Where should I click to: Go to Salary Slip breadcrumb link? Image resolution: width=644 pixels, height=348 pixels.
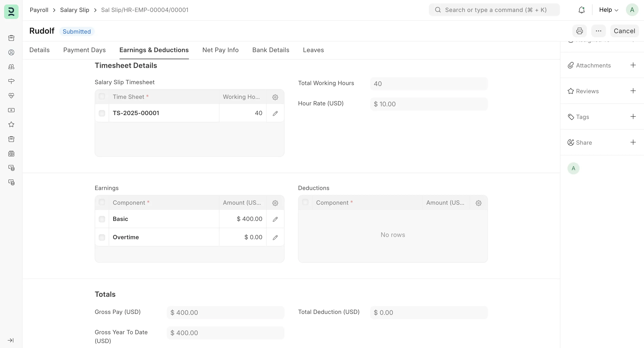(75, 10)
